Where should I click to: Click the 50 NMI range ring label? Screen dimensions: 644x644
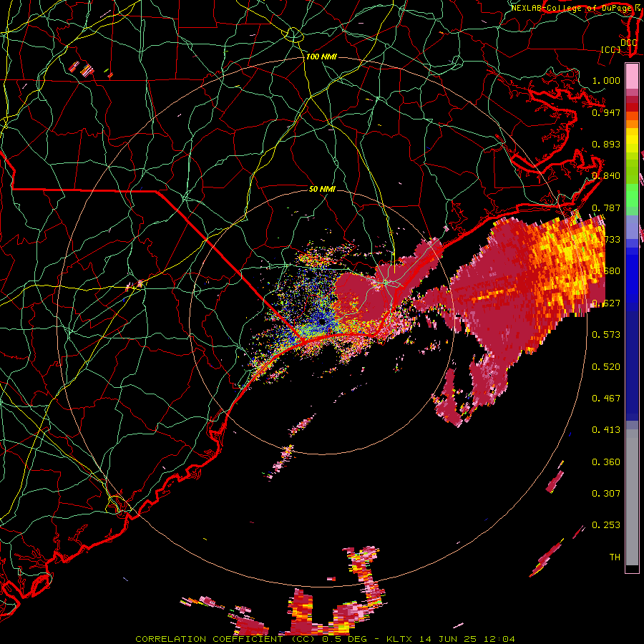[x=322, y=189]
